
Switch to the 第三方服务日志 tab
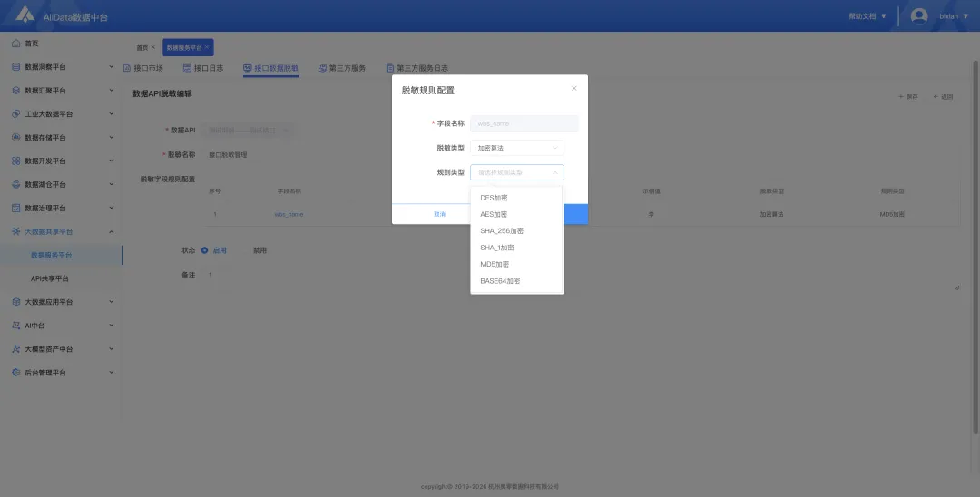coord(416,68)
